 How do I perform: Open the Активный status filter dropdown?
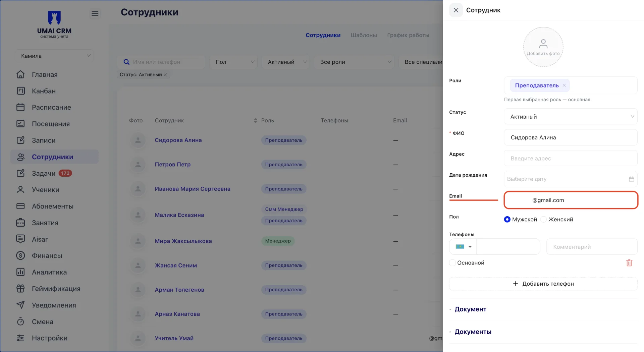point(286,62)
